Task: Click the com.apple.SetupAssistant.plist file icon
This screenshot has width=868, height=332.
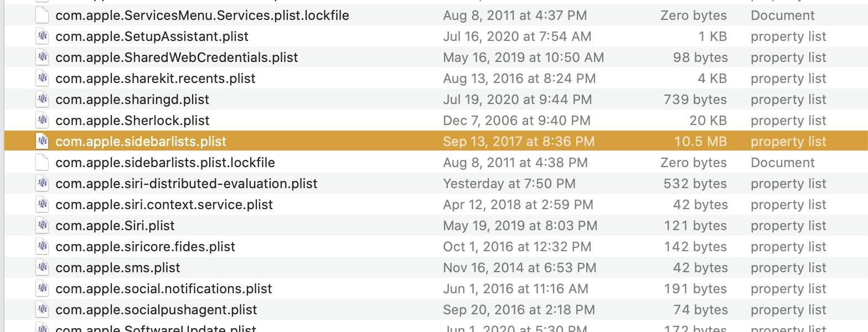Action: (x=43, y=37)
